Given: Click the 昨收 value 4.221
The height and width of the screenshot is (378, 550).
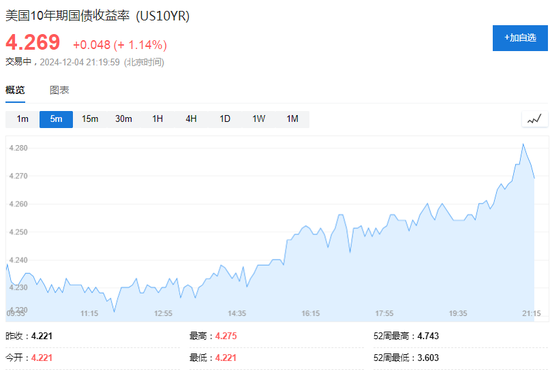Looking at the screenshot, I should click(42, 336).
